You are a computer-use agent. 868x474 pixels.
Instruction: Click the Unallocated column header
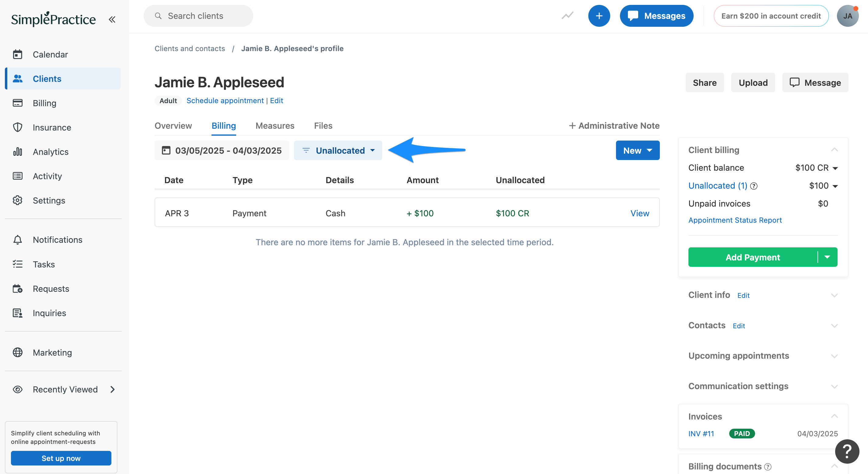pos(520,180)
